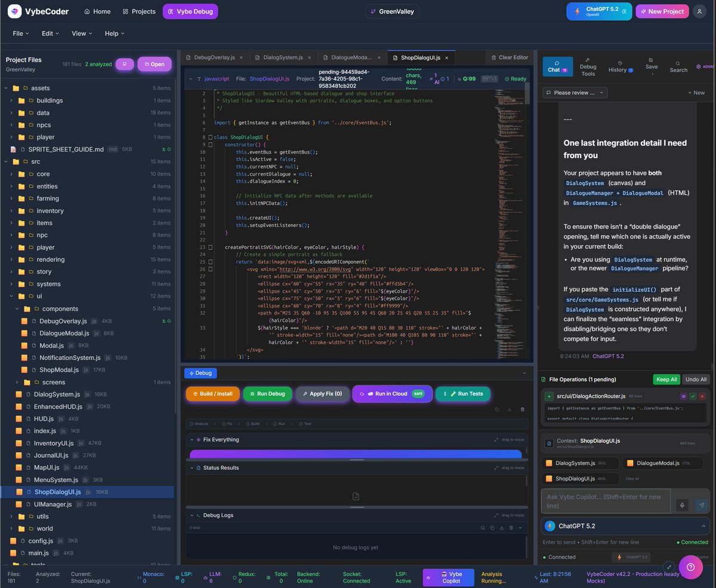This screenshot has width=716, height=588.
Task: Select the Analyze pipeline step
Action: pyautogui.click(x=199, y=424)
